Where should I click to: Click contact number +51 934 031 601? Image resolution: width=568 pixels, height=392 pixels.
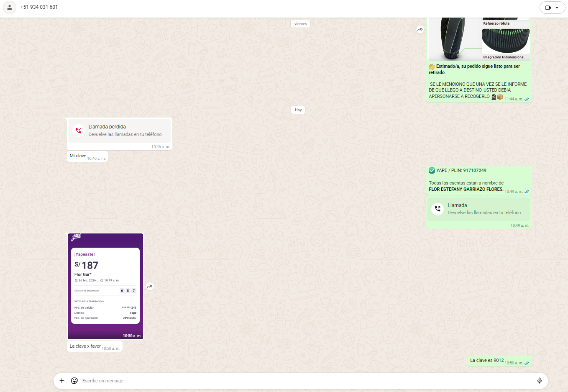(39, 7)
